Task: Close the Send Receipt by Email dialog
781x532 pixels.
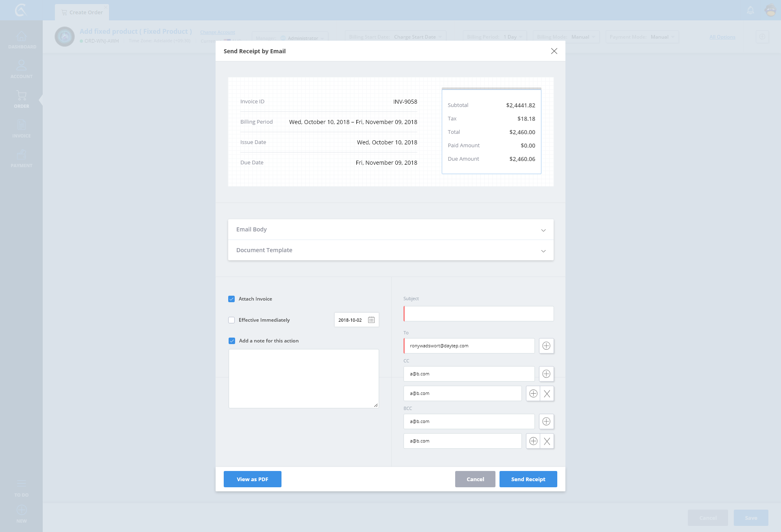Action: [554, 51]
